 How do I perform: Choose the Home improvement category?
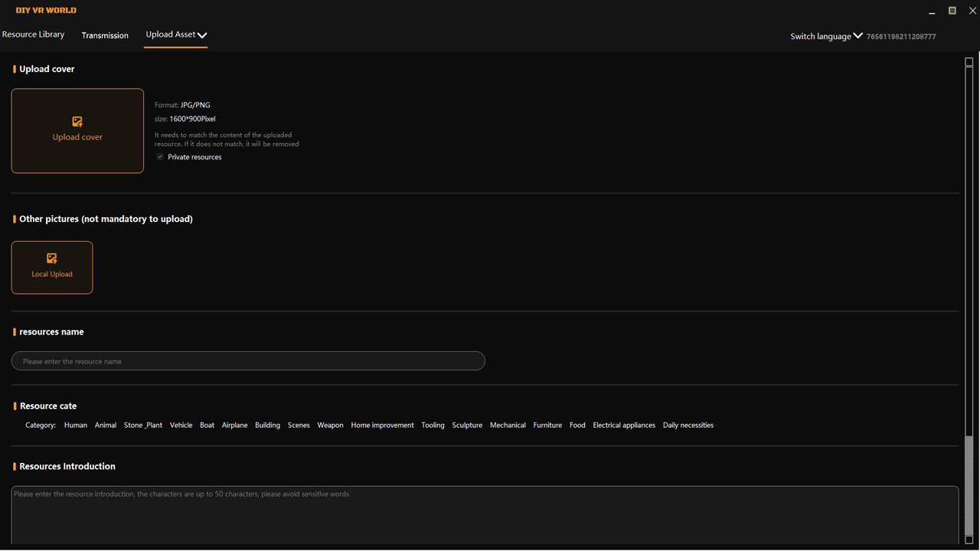point(382,425)
